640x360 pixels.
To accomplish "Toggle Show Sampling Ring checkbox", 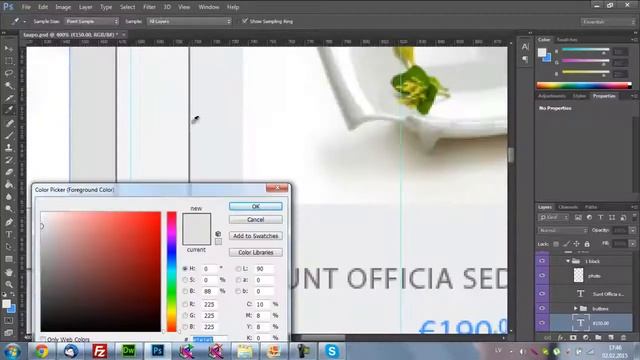I will click(x=244, y=21).
